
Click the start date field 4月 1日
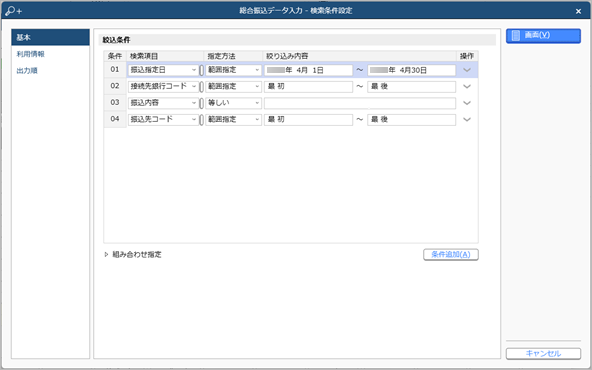[x=308, y=70]
